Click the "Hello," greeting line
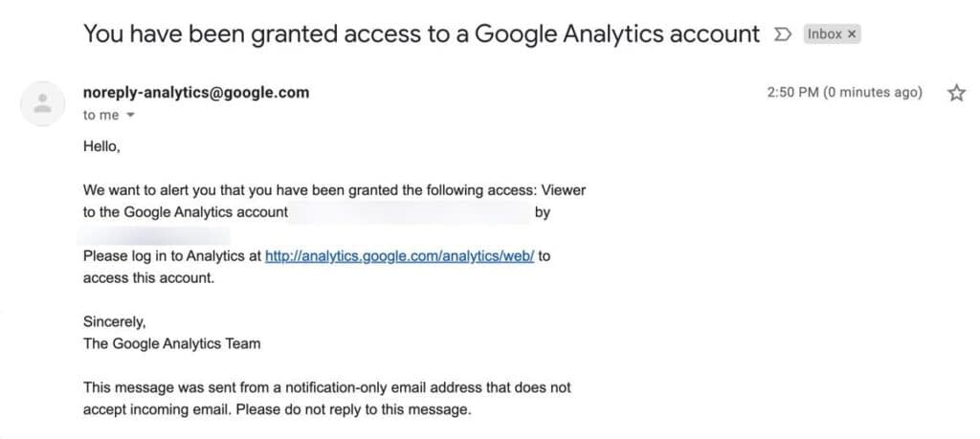This screenshot has width=980, height=439. 101,147
